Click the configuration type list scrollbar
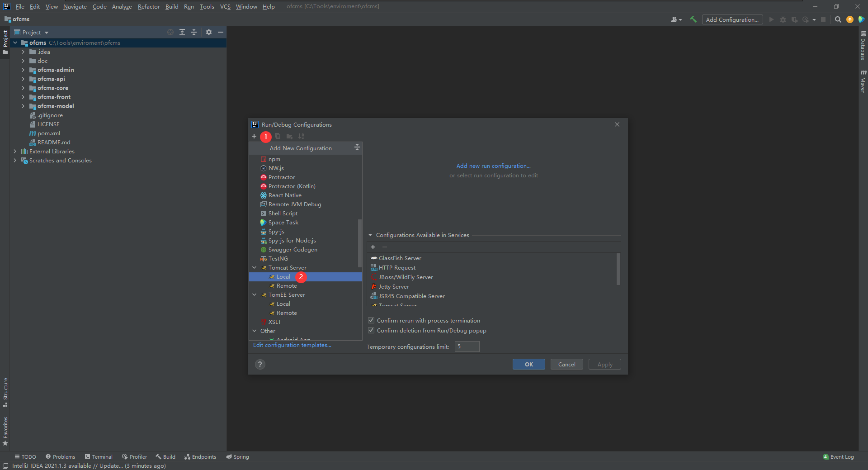 click(360, 243)
